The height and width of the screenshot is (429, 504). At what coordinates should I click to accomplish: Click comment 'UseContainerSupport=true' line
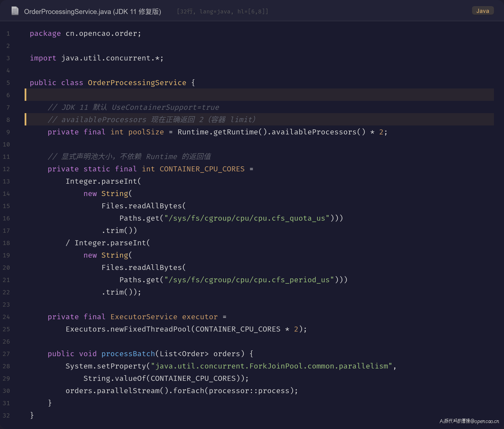(x=133, y=108)
